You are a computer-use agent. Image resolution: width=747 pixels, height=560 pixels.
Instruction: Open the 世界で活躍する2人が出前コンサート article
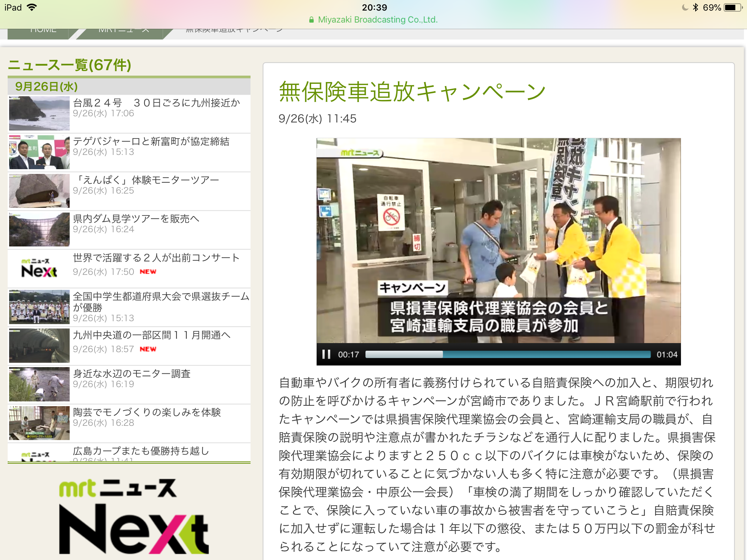(x=129, y=268)
